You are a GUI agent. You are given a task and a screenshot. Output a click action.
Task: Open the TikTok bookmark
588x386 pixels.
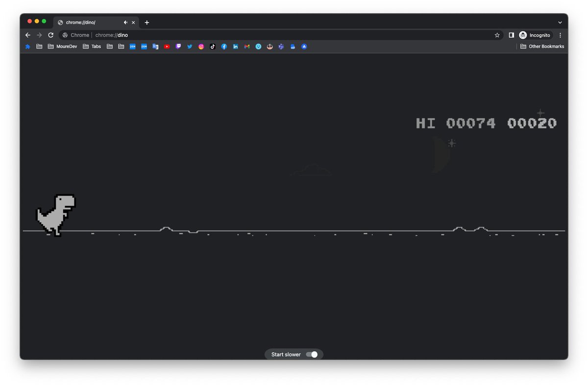(213, 47)
